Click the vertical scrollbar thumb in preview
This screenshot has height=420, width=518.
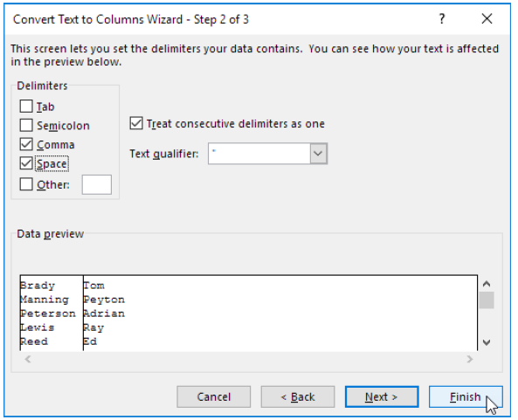coord(487,300)
